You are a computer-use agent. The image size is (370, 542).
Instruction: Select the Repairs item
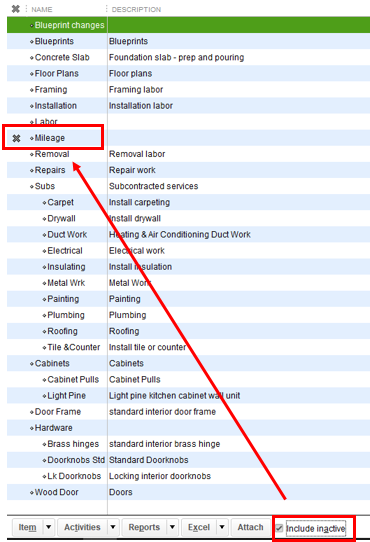pos(50,170)
